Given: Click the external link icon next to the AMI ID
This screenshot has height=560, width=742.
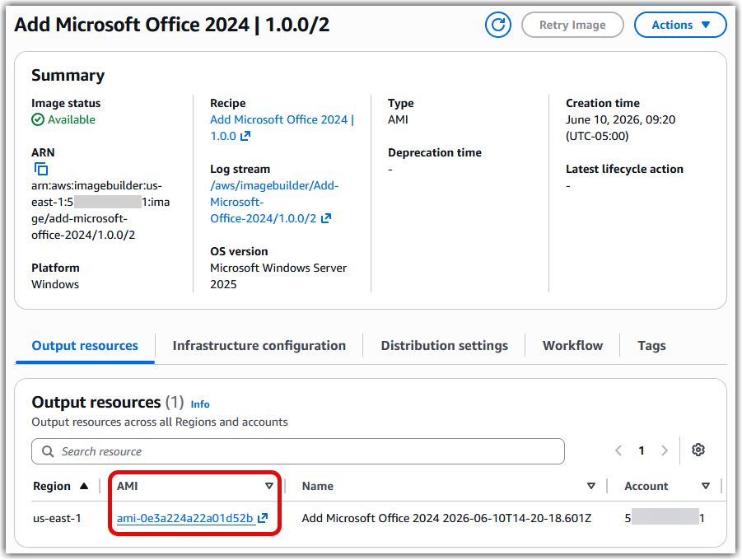Looking at the screenshot, I should (x=263, y=518).
